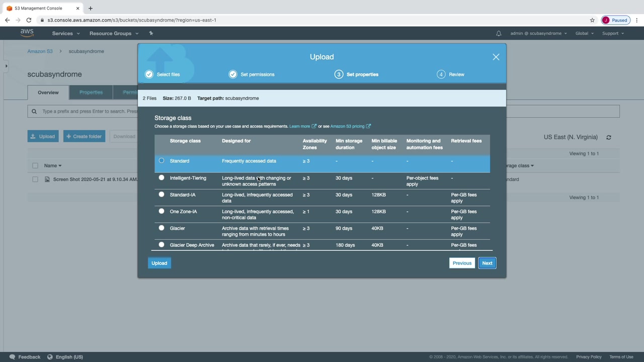644x362 pixels.
Task: Bookmark this page with star icon
Action: [x=592, y=20]
